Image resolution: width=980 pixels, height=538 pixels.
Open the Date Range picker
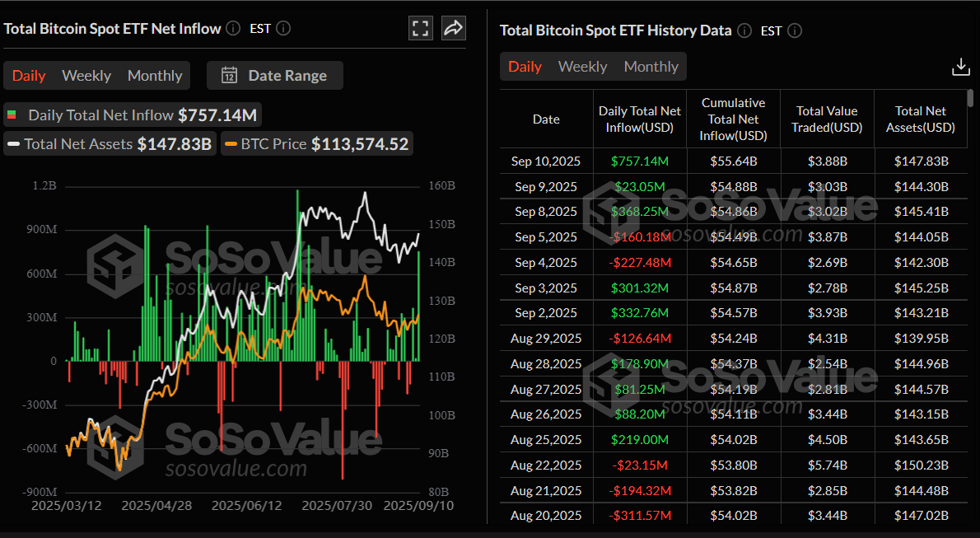(275, 76)
